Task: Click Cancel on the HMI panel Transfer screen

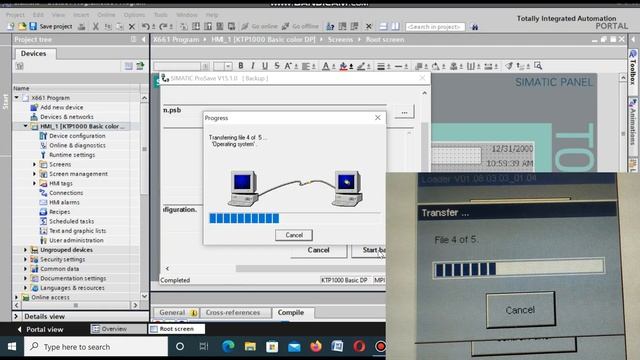Action: point(520,310)
